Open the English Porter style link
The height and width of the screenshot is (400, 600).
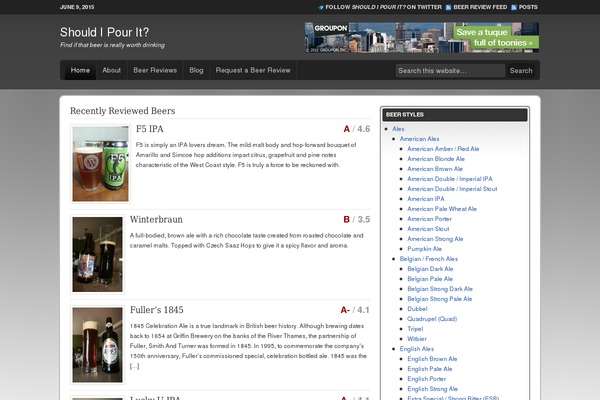[427, 379]
